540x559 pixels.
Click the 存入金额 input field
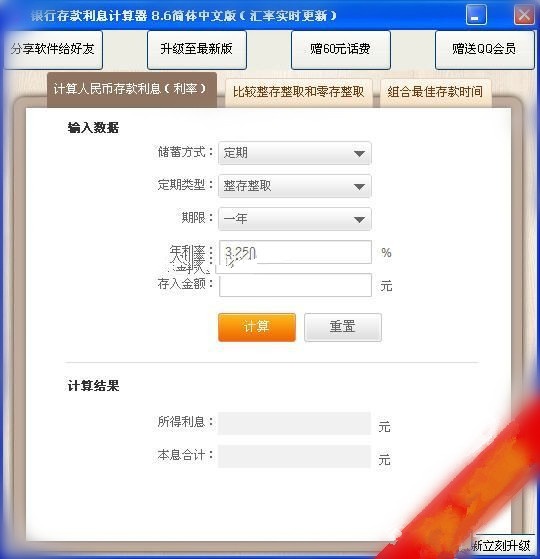295,285
